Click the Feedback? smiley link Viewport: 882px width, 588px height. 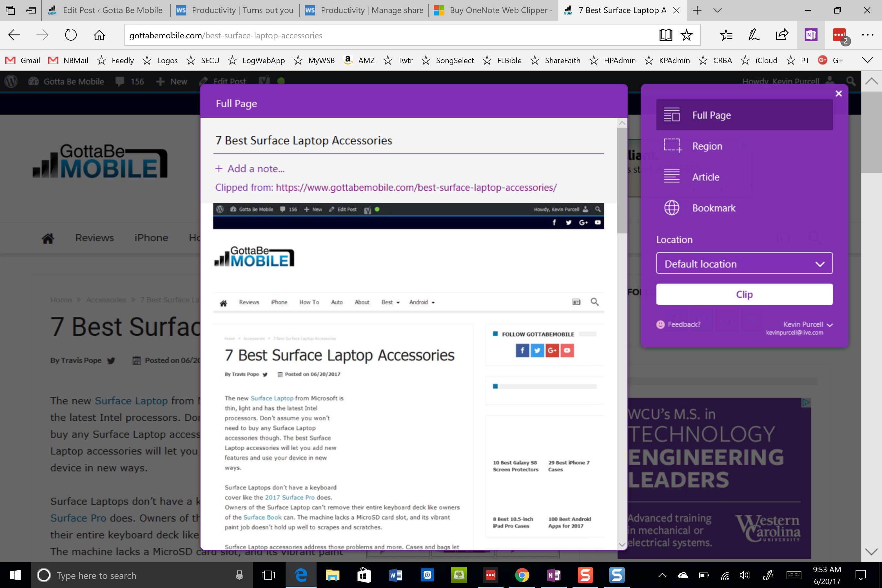(678, 324)
